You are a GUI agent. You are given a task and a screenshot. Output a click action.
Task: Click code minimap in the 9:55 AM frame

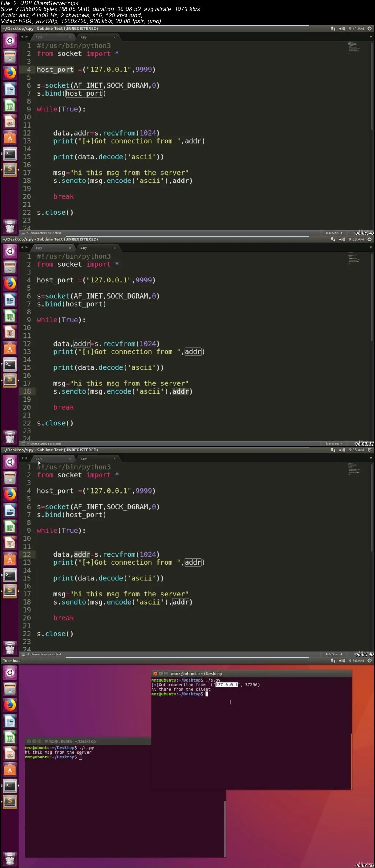click(x=354, y=469)
